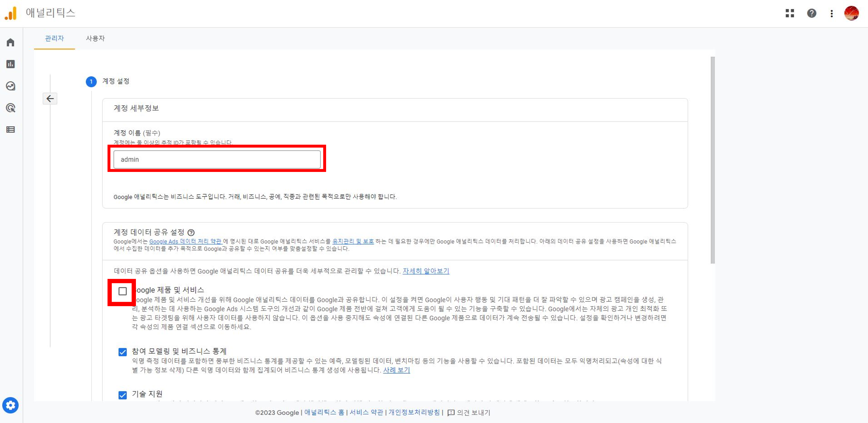Check the Google 제품 및 서비스 checkbox

(123, 291)
